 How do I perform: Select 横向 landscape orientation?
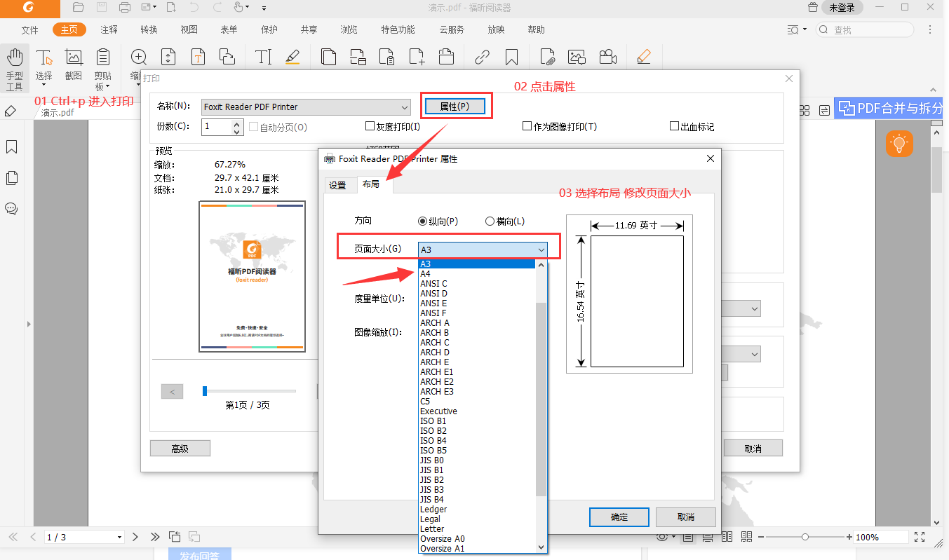click(x=490, y=221)
